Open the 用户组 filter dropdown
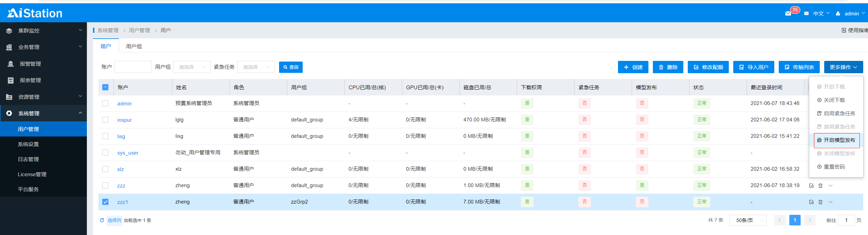The width and height of the screenshot is (868, 235). [x=192, y=67]
